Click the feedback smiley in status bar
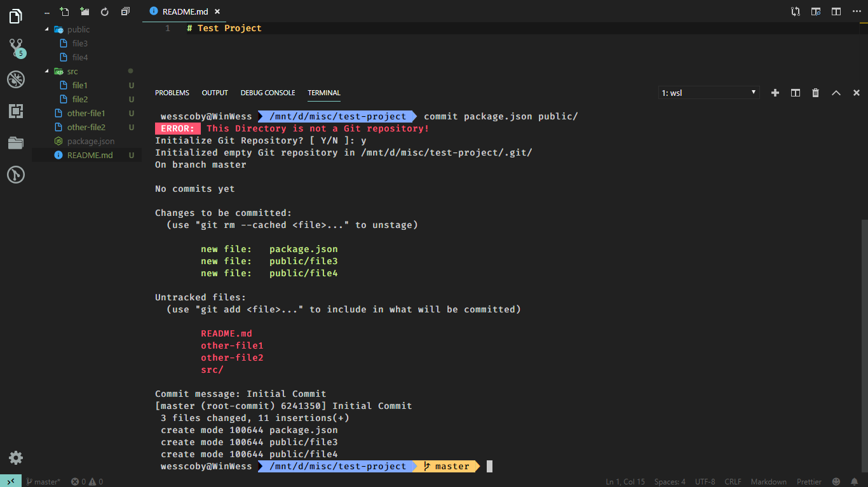868x487 pixels. [836, 481]
